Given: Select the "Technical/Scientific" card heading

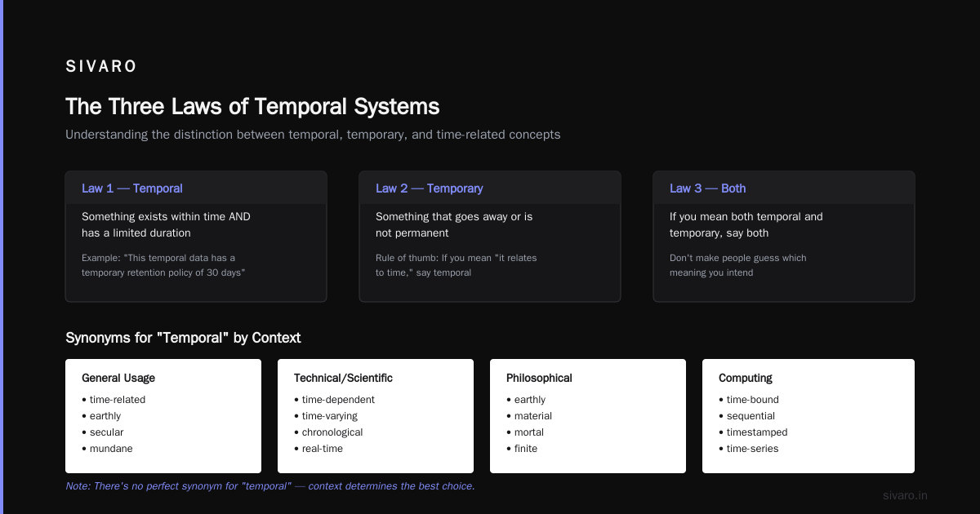Looking at the screenshot, I should click(x=343, y=378).
